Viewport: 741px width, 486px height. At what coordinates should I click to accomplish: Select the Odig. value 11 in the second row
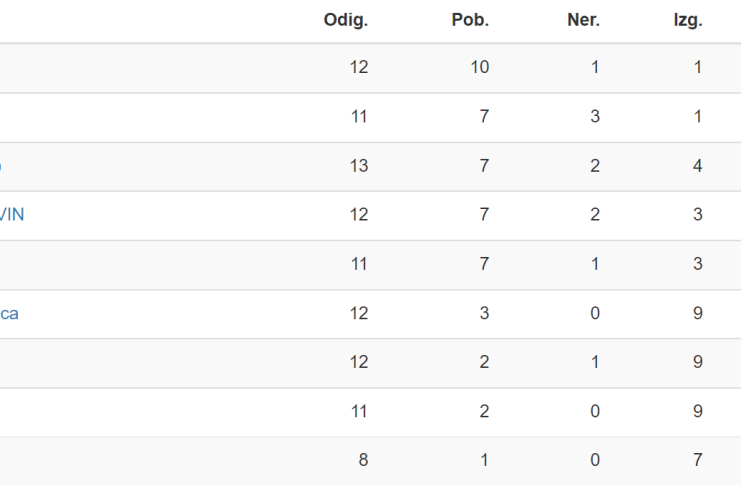click(359, 116)
